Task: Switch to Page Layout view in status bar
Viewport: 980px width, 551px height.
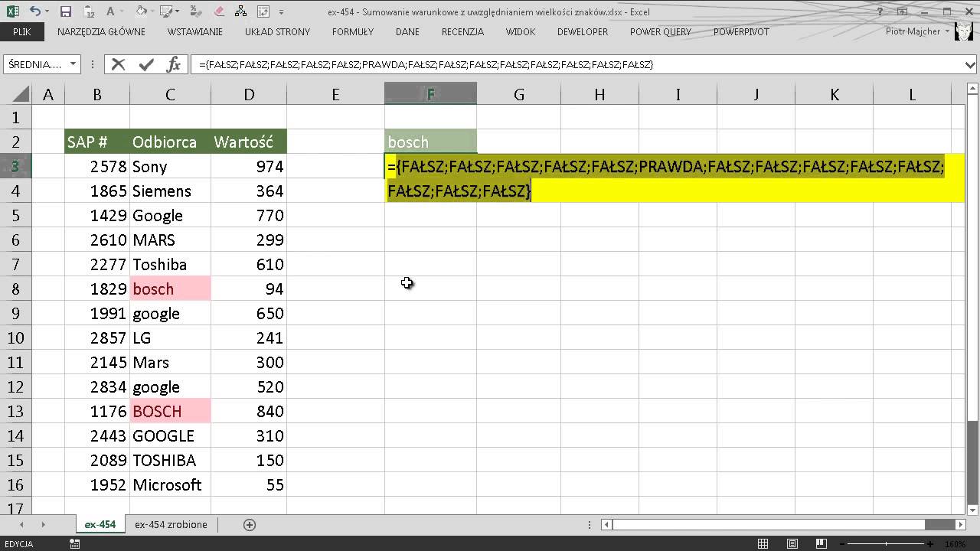Action: click(x=792, y=544)
